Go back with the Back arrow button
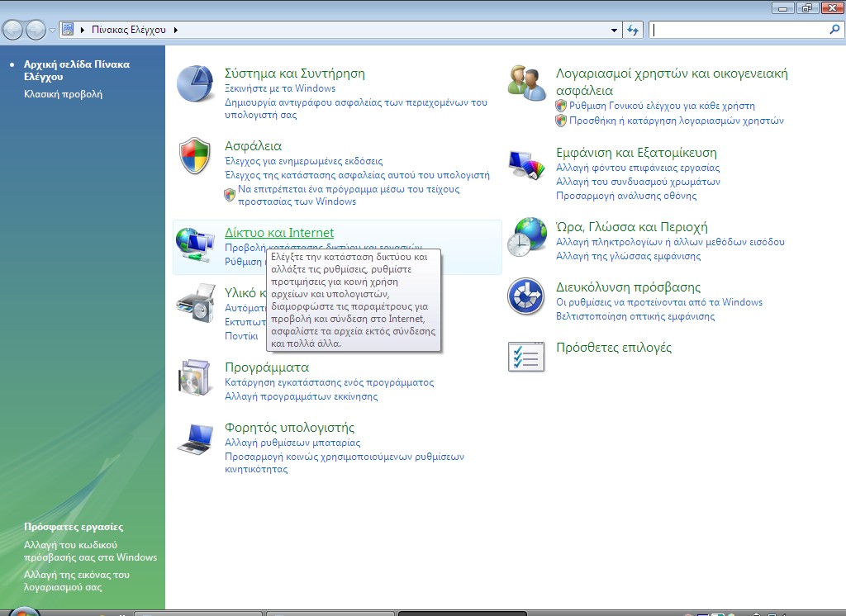This screenshot has width=846, height=616. (x=13, y=30)
